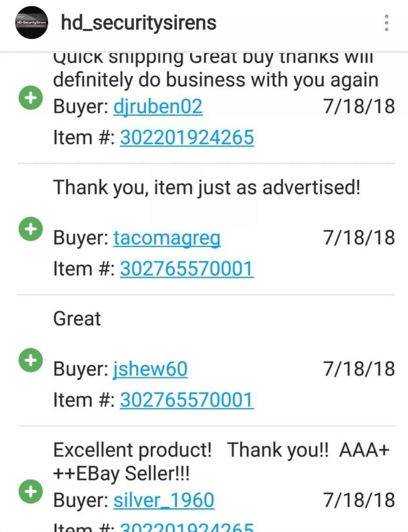The width and height of the screenshot is (408, 532).
Task: Open the three-dot options menu
Action: pyautogui.click(x=386, y=23)
